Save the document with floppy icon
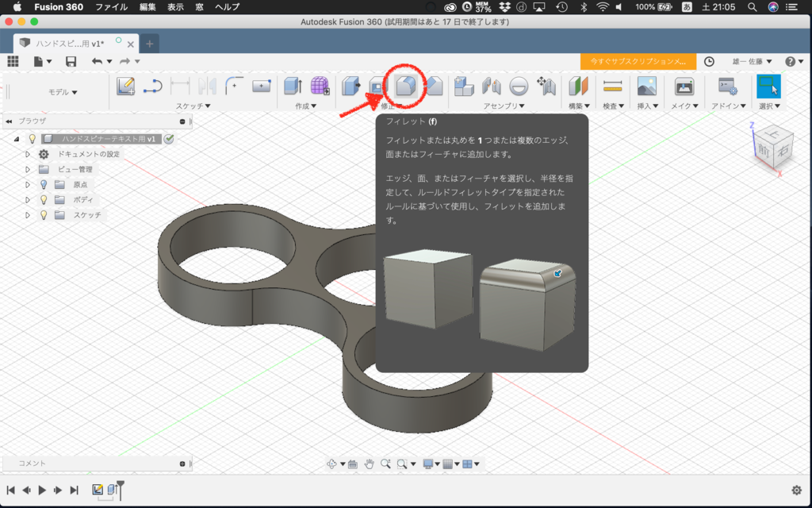The height and width of the screenshot is (508, 812). (x=71, y=61)
